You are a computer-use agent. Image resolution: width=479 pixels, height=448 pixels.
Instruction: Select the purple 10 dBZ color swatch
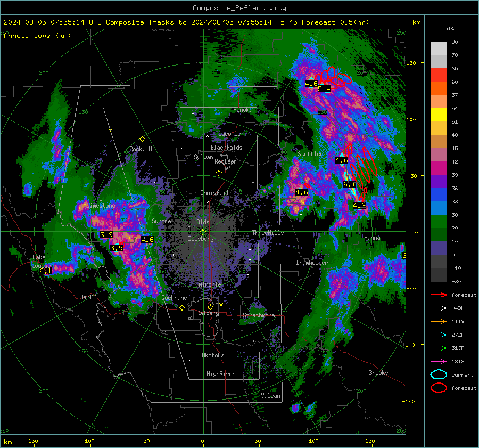[439, 248]
